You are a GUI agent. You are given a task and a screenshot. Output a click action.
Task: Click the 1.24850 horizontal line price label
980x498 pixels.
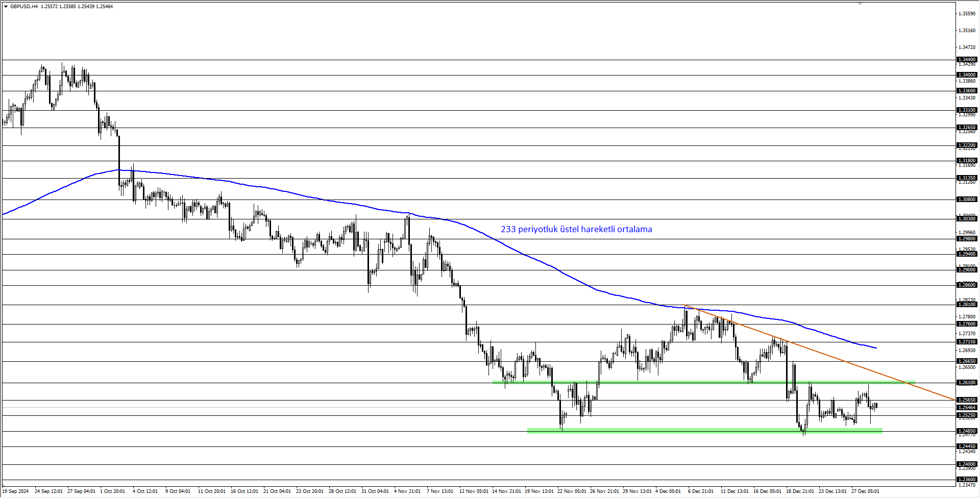tap(967, 431)
